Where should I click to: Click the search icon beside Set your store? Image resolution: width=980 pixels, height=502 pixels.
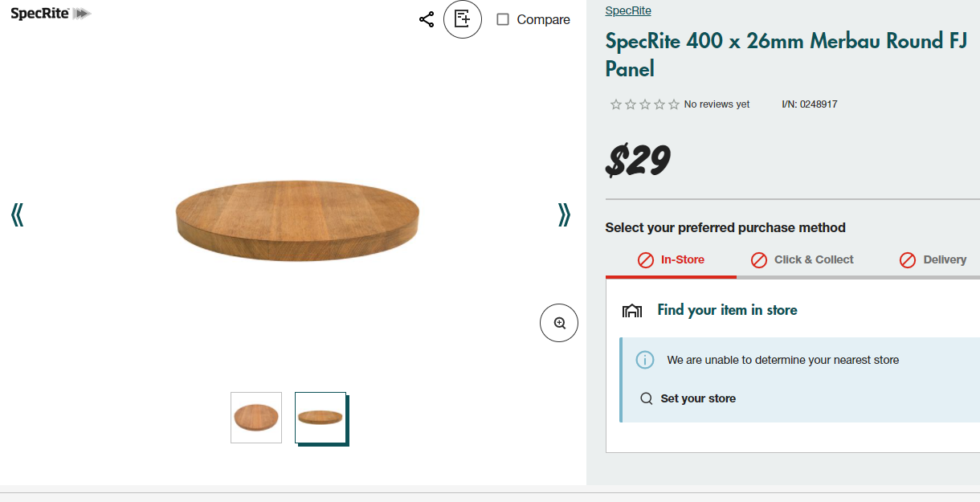point(647,398)
